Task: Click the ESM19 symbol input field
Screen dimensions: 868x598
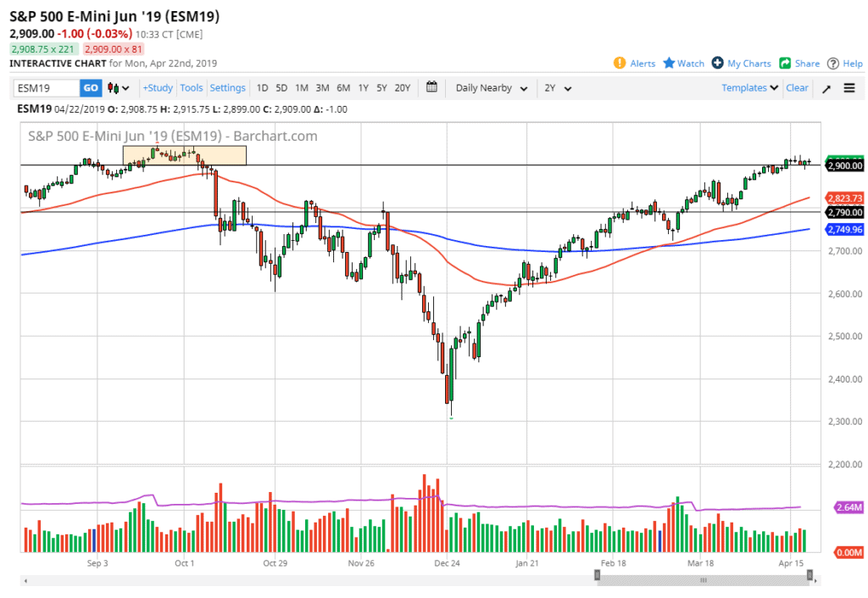Action: click(47, 88)
